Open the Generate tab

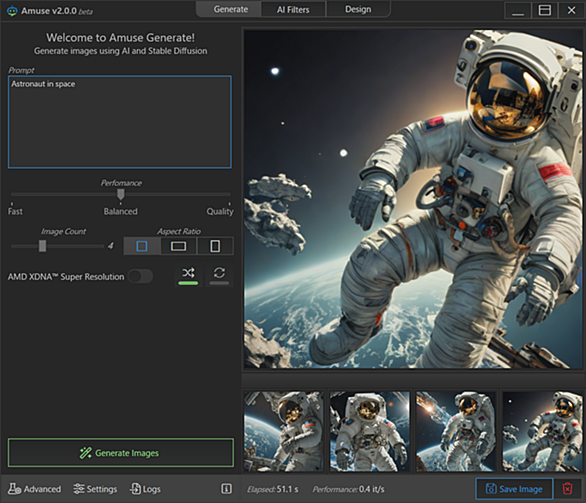[x=231, y=9]
